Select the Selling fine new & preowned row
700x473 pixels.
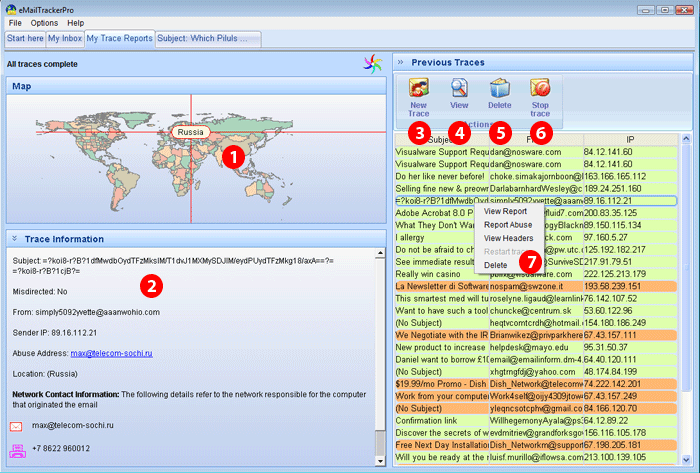point(536,189)
